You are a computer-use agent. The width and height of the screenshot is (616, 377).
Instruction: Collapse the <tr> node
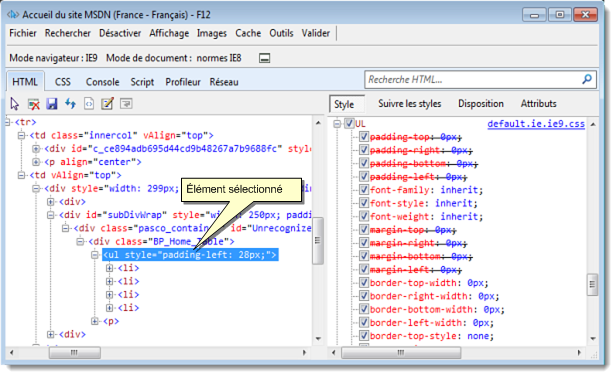point(8,122)
